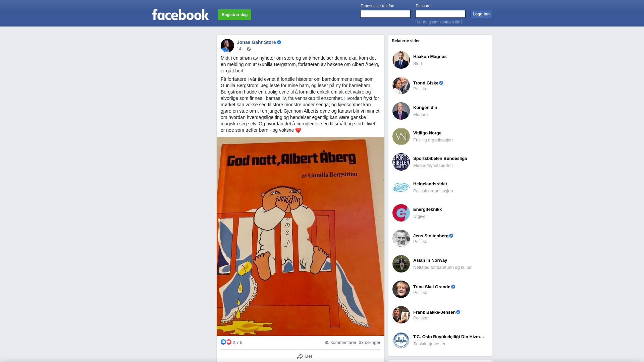This screenshot has width=644, height=362.
Task: Open the Vitiligo Norge logo
Action: pos(401,136)
